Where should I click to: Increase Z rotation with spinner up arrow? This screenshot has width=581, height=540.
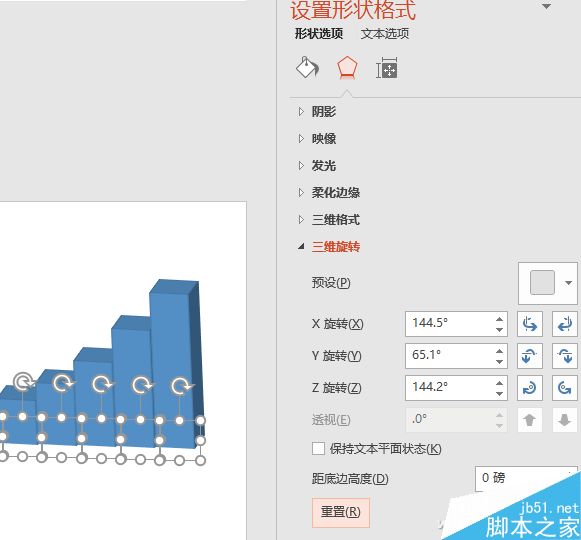pos(499,383)
